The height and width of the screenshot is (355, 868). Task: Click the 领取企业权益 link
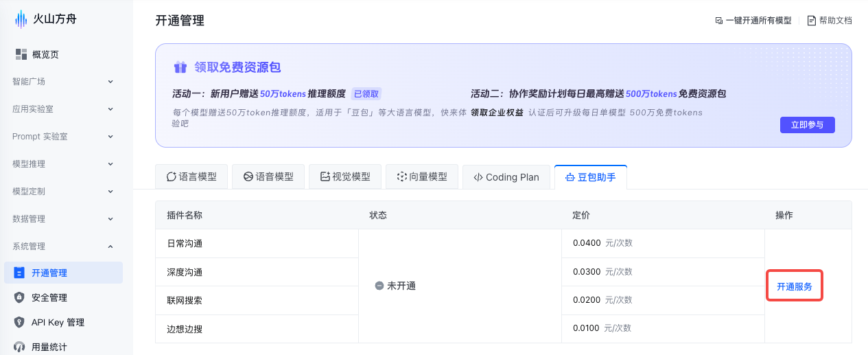tap(496, 113)
